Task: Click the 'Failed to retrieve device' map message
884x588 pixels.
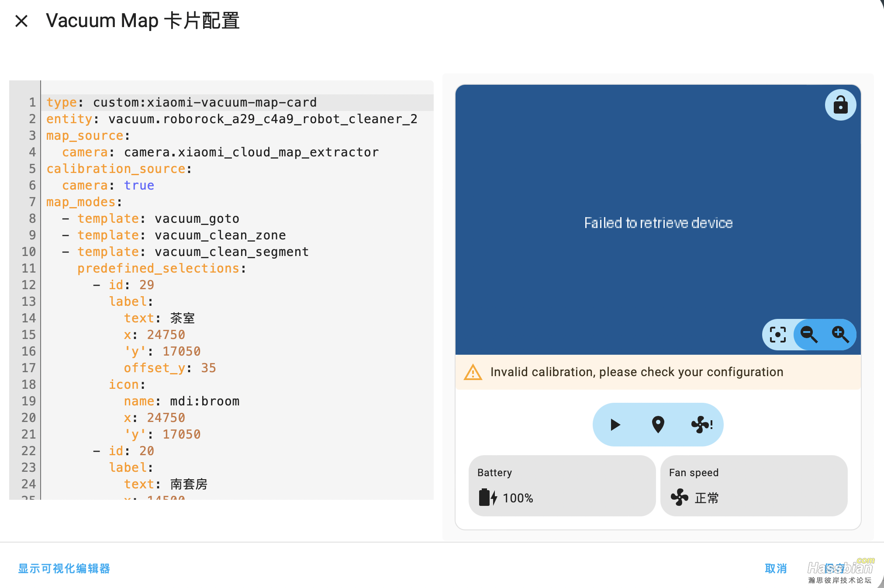Action: (x=658, y=223)
